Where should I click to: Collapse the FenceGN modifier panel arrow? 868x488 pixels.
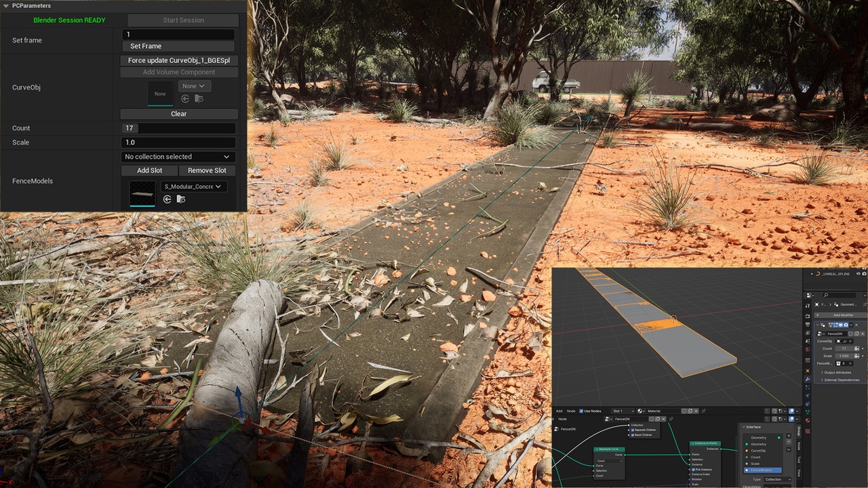pos(817,325)
